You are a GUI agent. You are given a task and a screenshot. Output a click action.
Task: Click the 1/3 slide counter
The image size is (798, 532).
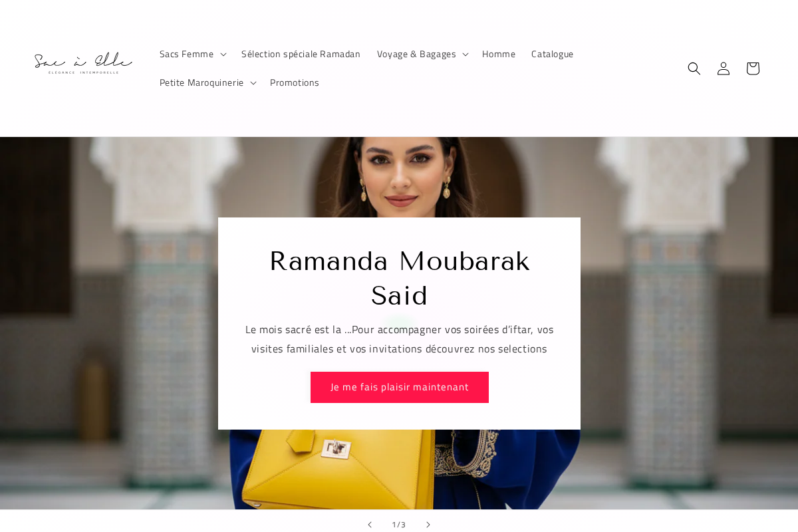[399, 525]
